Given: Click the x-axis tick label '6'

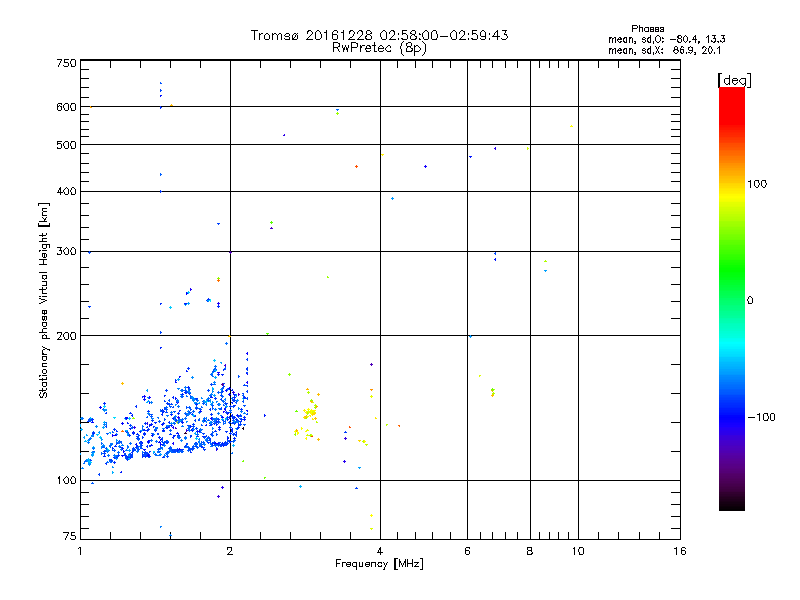Looking at the screenshot, I should (x=467, y=551).
